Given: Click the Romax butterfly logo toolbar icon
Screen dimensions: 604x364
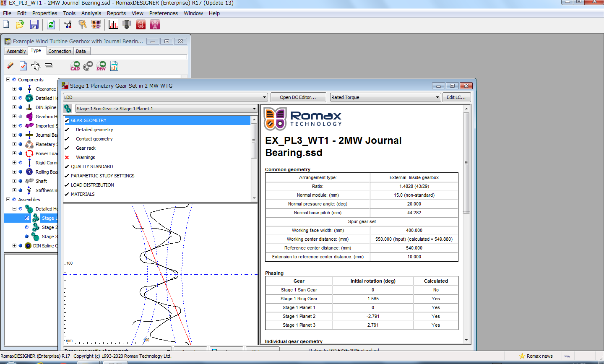Looking at the screenshot, I should click(x=96, y=25).
